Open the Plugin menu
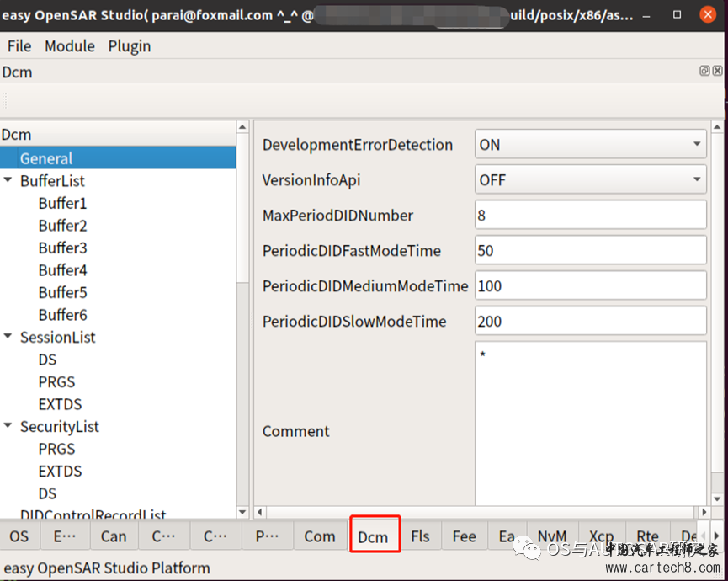The width and height of the screenshot is (728, 581). [x=130, y=46]
